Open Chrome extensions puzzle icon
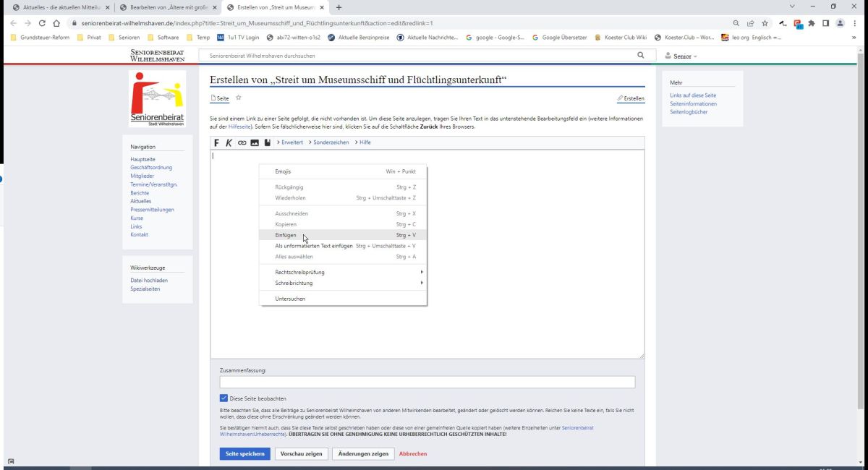The width and height of the screenshot is (868, 470). click(x=812, y=23)
